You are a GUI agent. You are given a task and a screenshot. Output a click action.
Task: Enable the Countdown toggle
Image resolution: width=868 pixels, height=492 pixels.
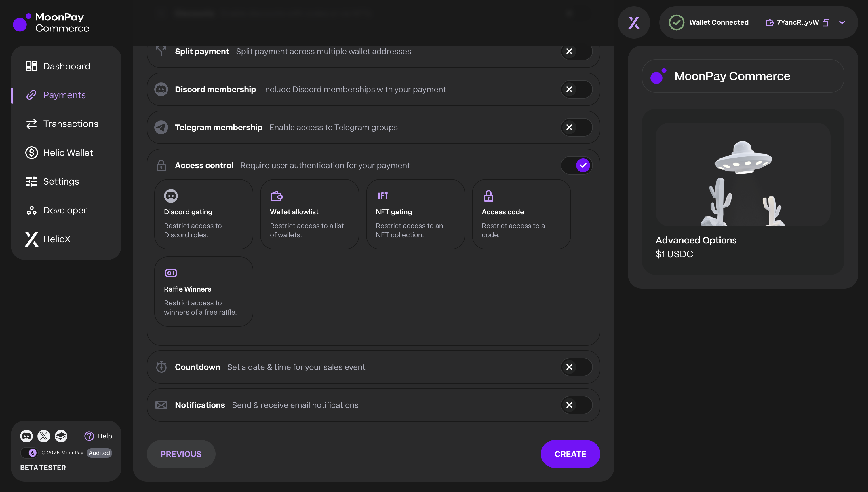click(x=576, y=367)
